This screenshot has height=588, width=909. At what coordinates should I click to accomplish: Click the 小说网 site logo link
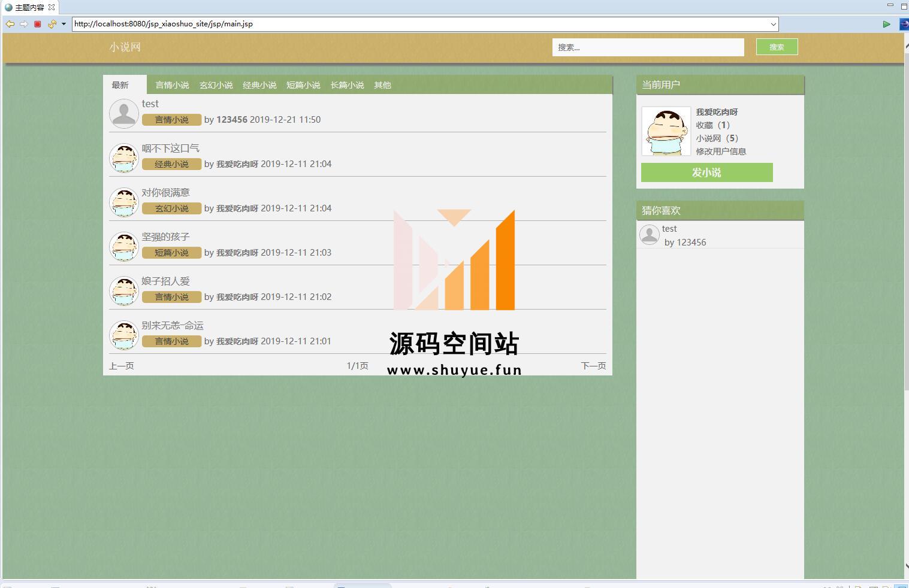coord(125,47)
